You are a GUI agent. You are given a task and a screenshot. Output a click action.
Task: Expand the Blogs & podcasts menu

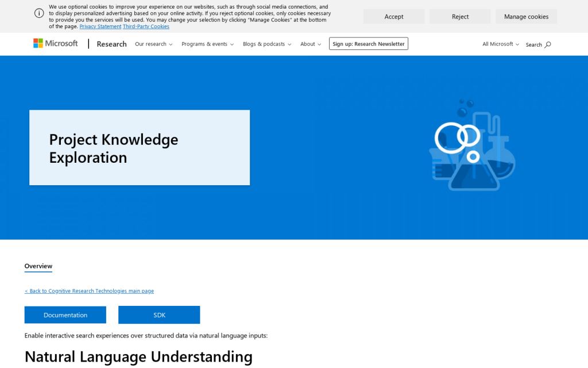coord(267,44)
